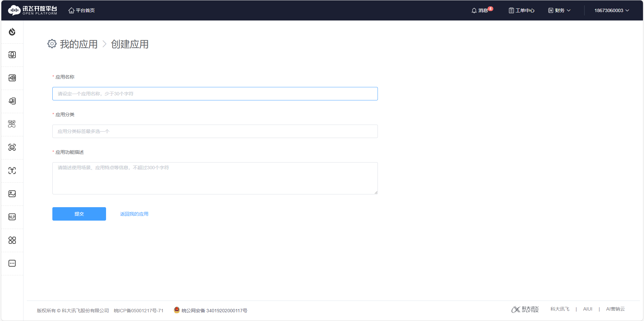Click the face recognition smiley icon
This screenshot has width=644, height=321.
click(x=12, y=147)
